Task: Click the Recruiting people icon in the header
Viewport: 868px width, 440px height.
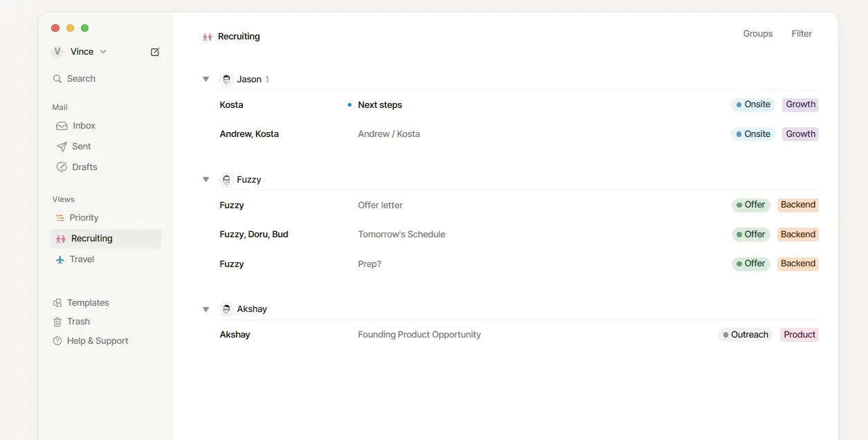Action: point(207,36)
